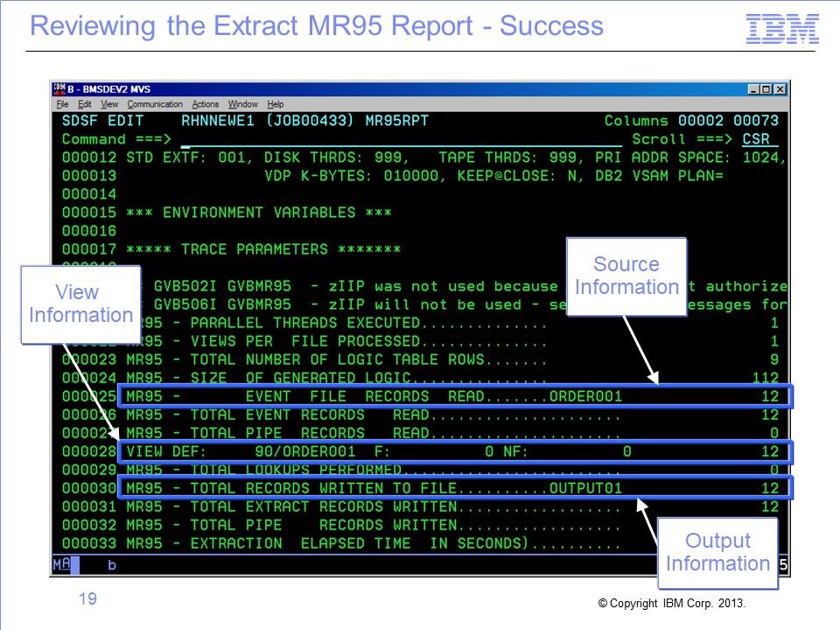Open the Actions menu
Image resolution: width=840 pixels, height=630 pixels.
pos(206,104)
